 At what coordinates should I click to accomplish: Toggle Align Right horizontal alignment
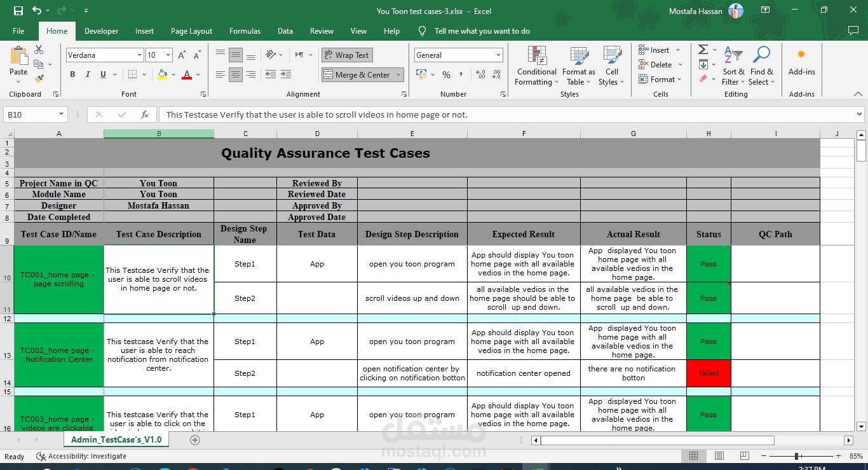coord(251,74)
